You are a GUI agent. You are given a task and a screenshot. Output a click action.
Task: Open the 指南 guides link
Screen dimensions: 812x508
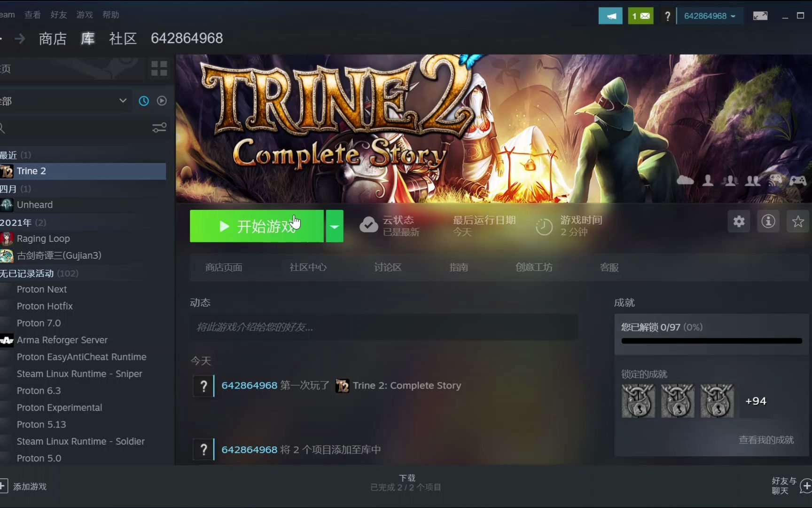tap(459, 268)
